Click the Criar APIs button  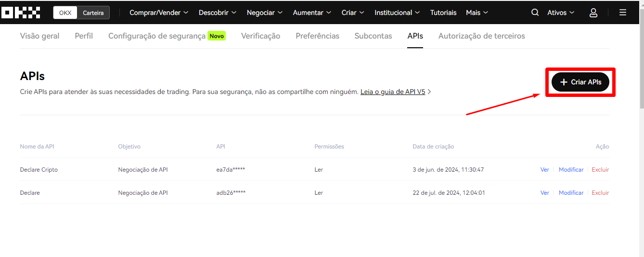580,82
